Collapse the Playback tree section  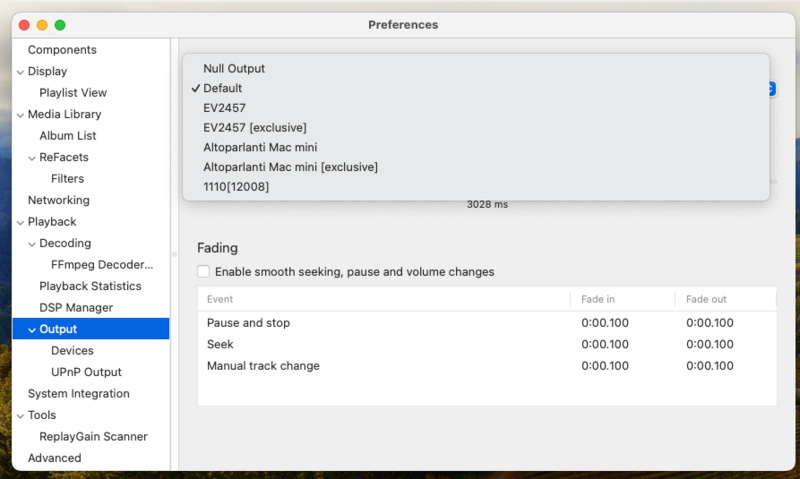[x=20, y=222]
